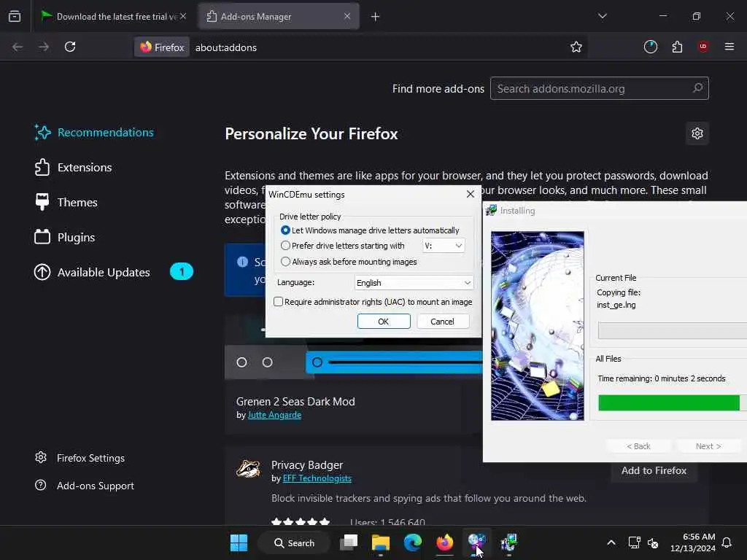Screen dimensions: 747x560
Task: Click the Firefox identity badge in address bar
Action: click(162, 47)
